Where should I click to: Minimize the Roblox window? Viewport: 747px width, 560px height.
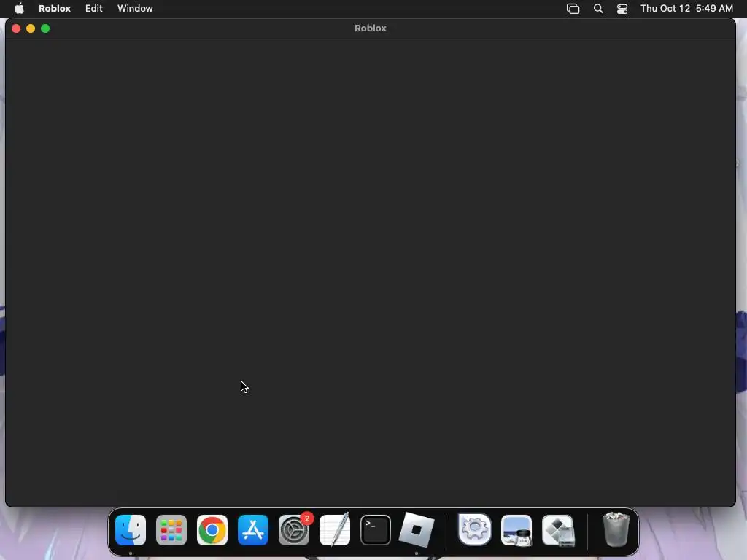tap(31, 28)
